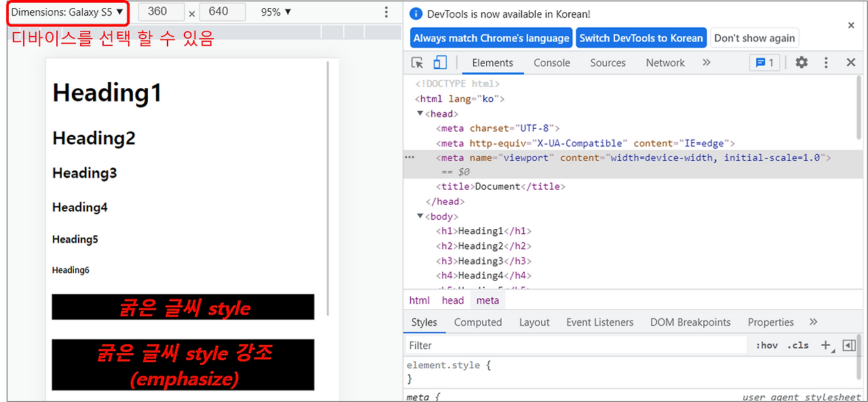Screen dimensions: 868x402
Task: Select the h3 Heading3 node
Action: coord(484,261)
